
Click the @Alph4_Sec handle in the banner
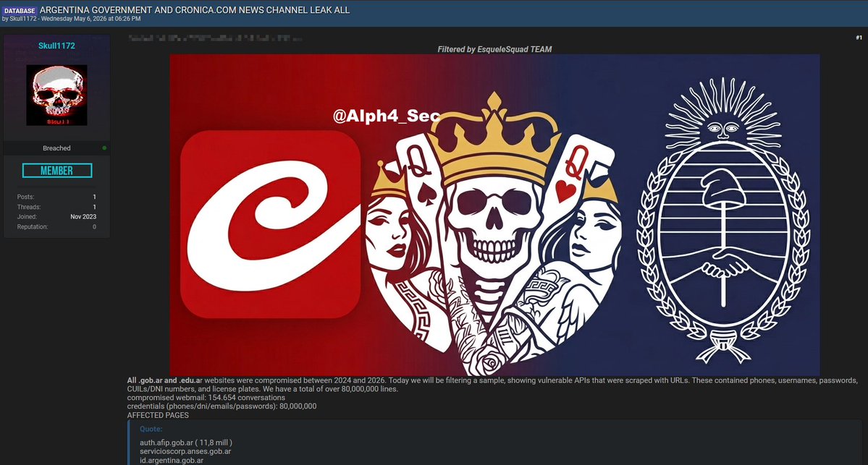tap(387, 116)
